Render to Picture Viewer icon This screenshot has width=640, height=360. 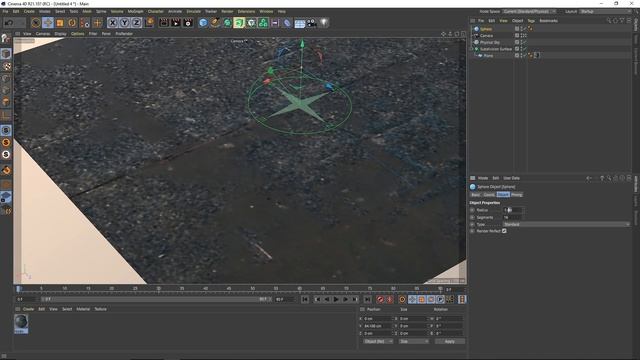176,23
